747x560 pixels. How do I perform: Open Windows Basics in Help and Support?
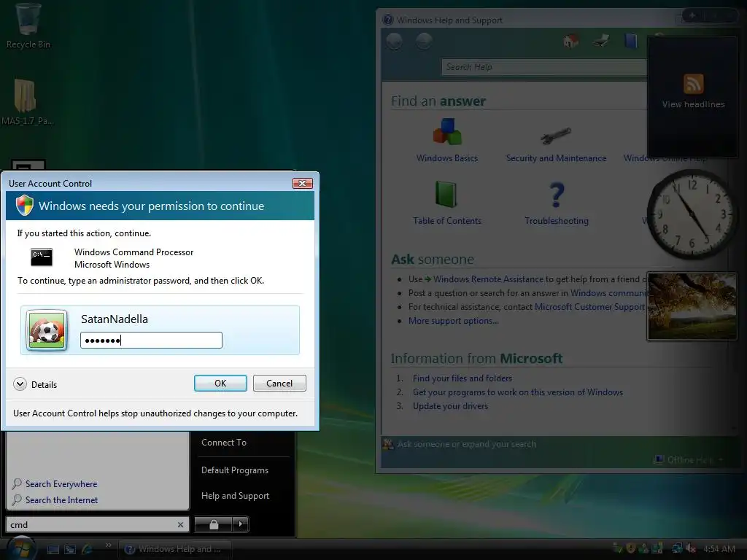point(447,139)
